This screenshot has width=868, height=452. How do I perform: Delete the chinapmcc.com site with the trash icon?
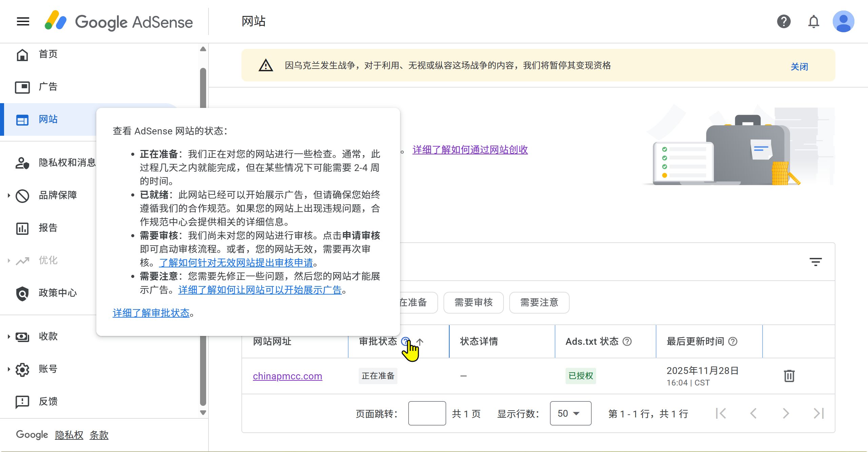789,376
